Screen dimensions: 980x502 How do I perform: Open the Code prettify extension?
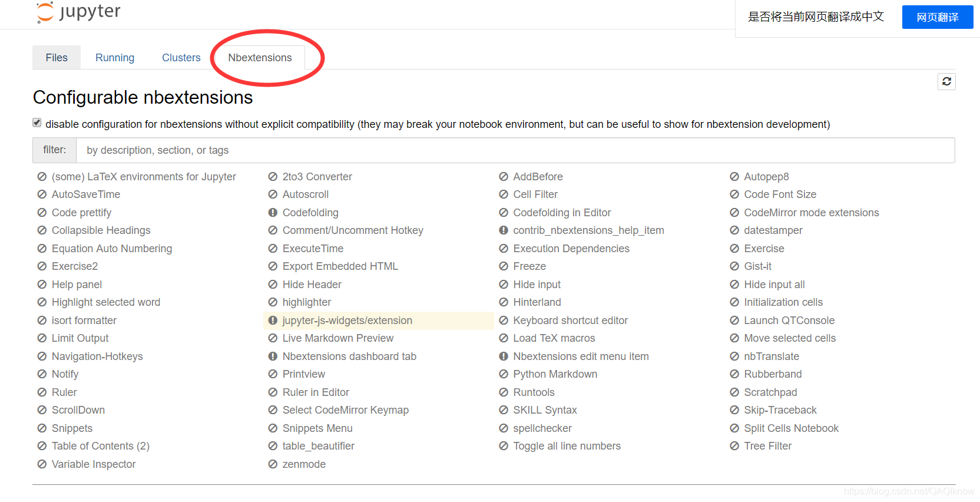click(81, 213)
